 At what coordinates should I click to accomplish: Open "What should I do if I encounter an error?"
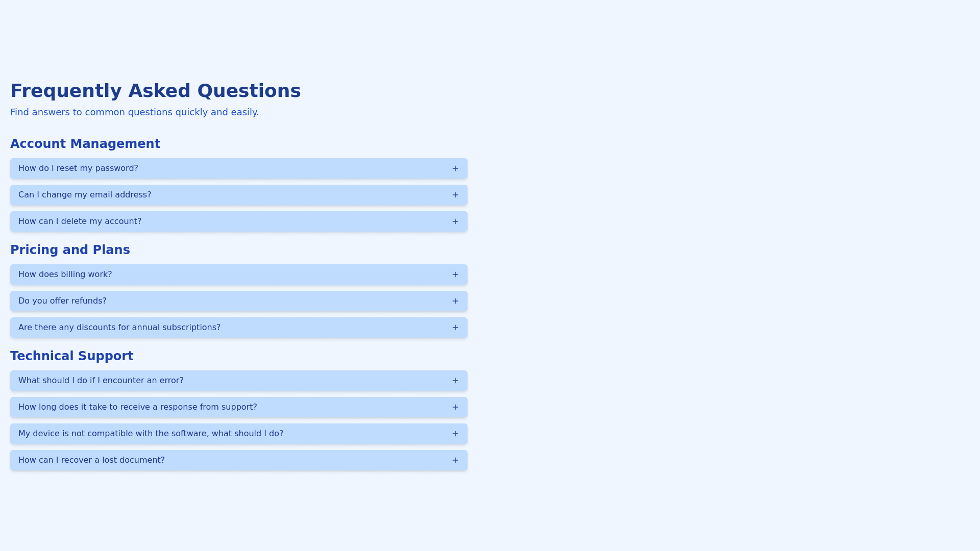pyautogui.click(x=101, y=381)
